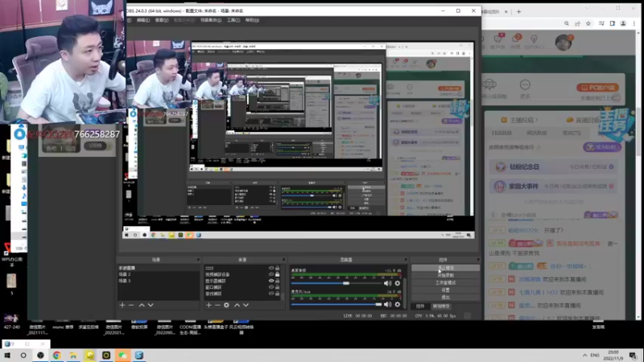Click the lightbulb icon on the web page
The image size is (644, 362).
[534, 39]
